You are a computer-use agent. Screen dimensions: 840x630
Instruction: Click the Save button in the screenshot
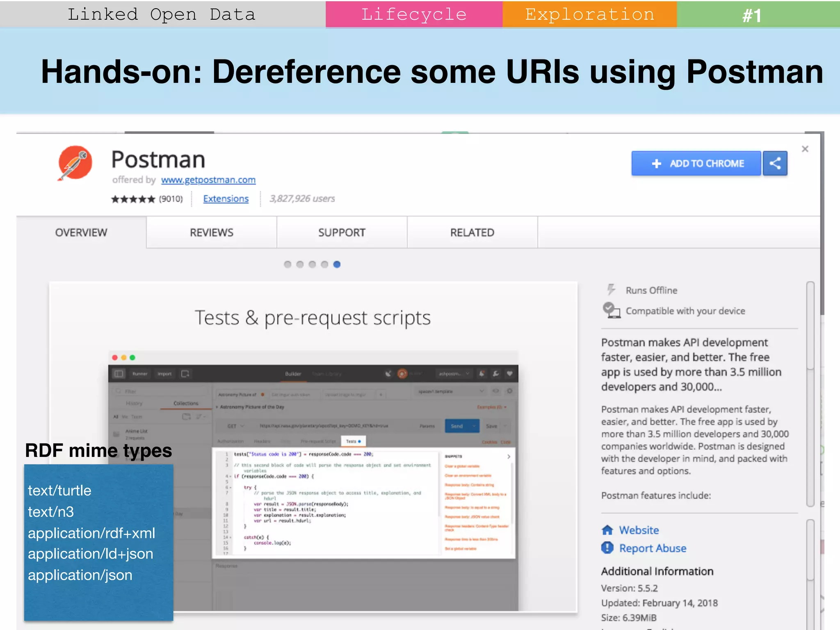coord(491,426)
